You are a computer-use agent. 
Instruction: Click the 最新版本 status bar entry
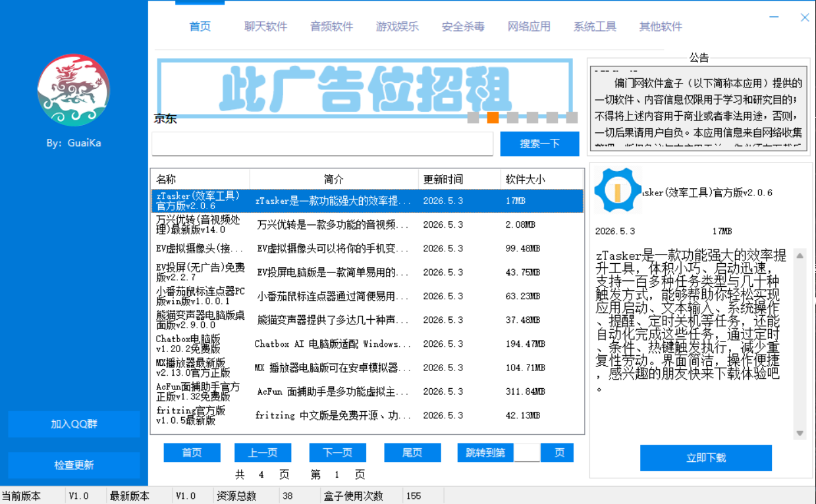coord(130,496)
